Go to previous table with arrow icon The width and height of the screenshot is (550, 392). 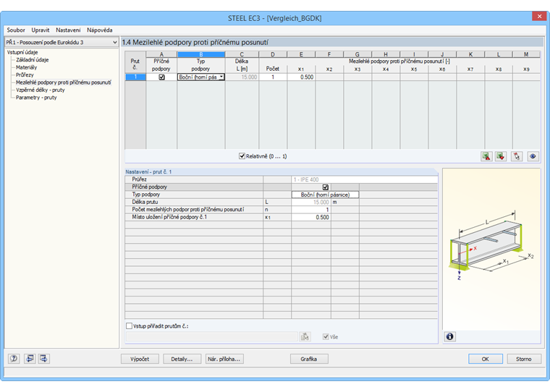pyautogui.click(x=30, y=358)
